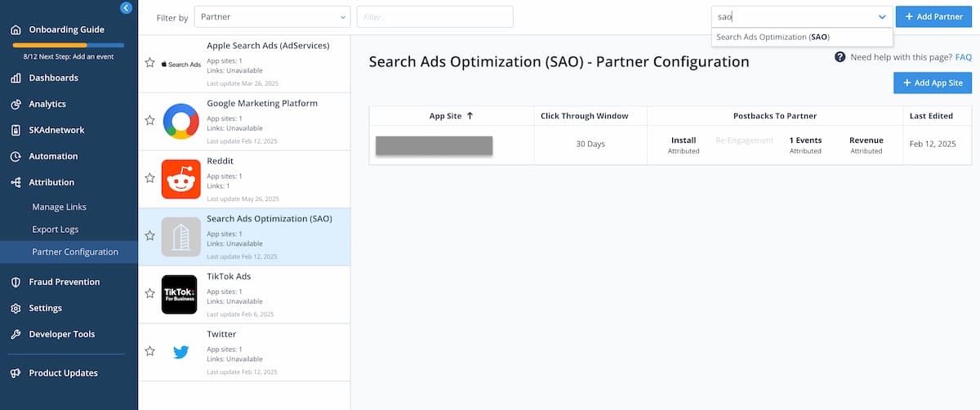
Task: Click the Apple Search Ads logo
Action: (x=180, y=64)
